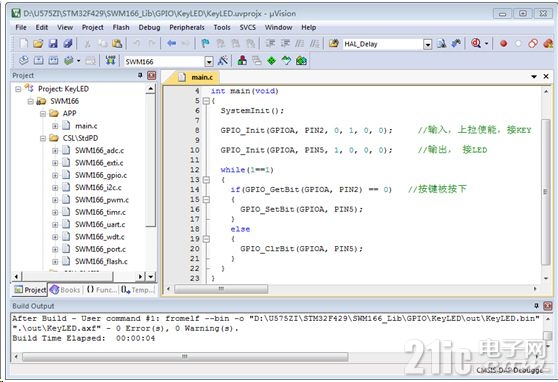The height and width of the screenshot is (382, 558).
Task: Click the Batch Build icon
Action: click(69, 61)
